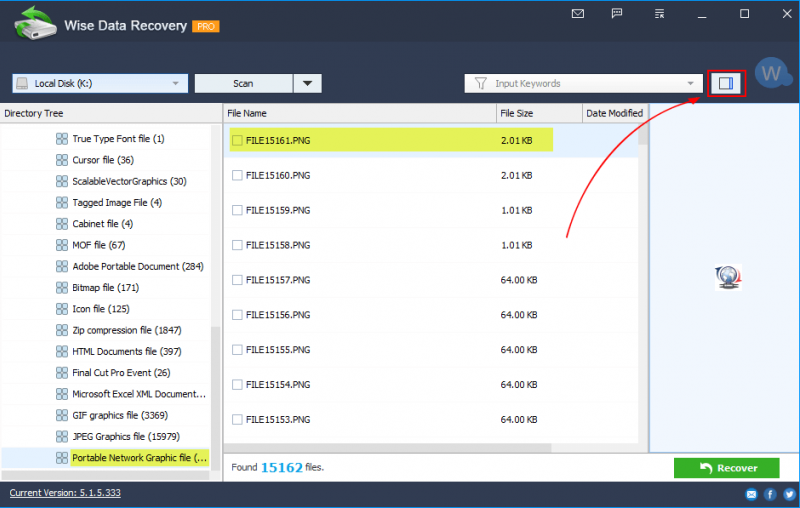This screenshot has width=800, height=508.
Task: Open the Twitter icon in the status bar
Action: pos(790,494)
